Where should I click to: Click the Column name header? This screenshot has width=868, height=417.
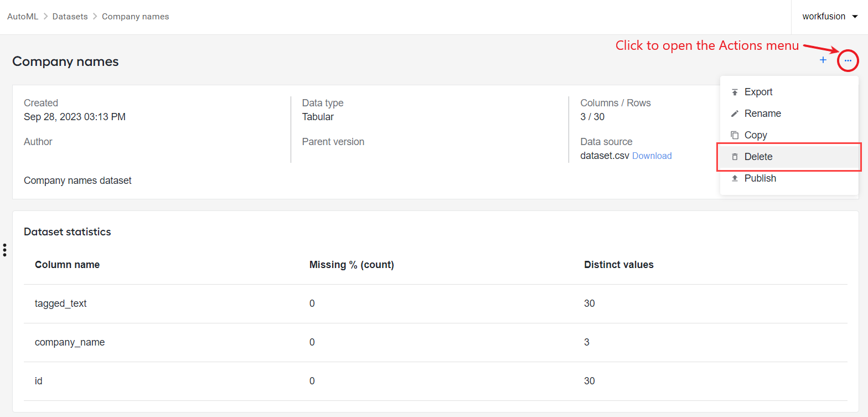click(x=67, y=265)
